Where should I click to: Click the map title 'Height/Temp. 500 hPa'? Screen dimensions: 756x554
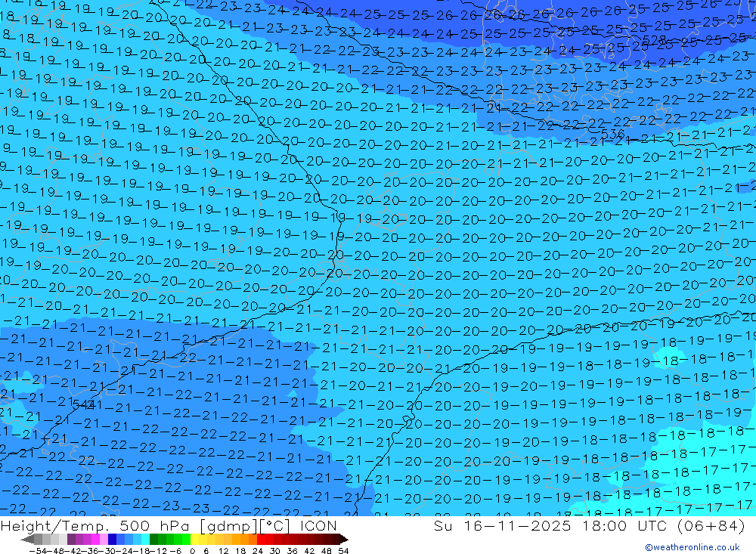[x=97, y=525]
